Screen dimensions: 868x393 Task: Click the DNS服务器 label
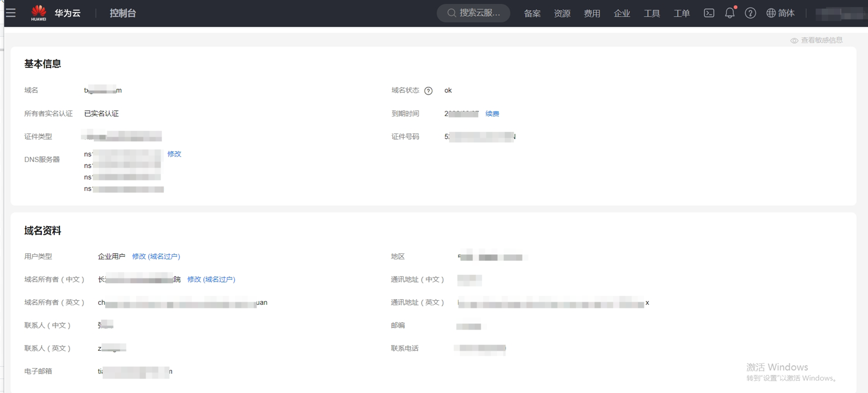(42, 159)
